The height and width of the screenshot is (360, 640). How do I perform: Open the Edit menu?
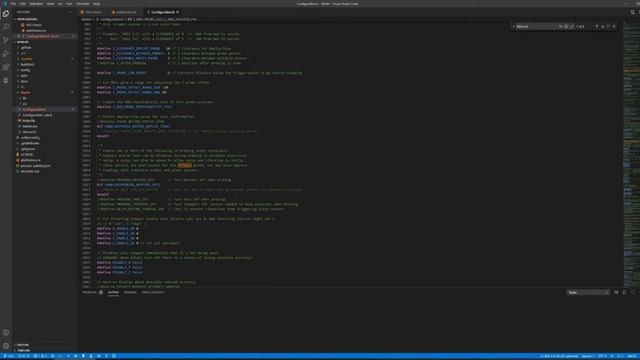click(22, 4)
